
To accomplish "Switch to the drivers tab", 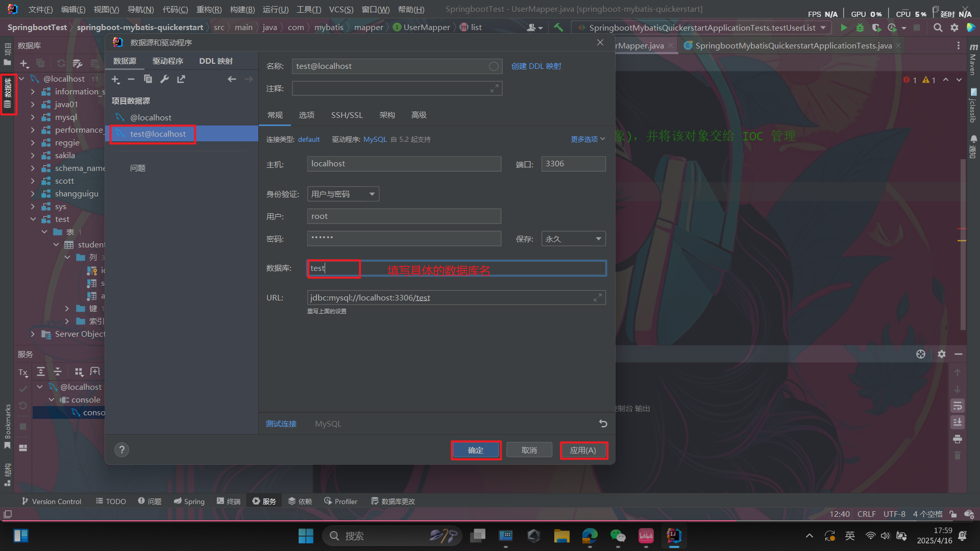I will 167,61.
